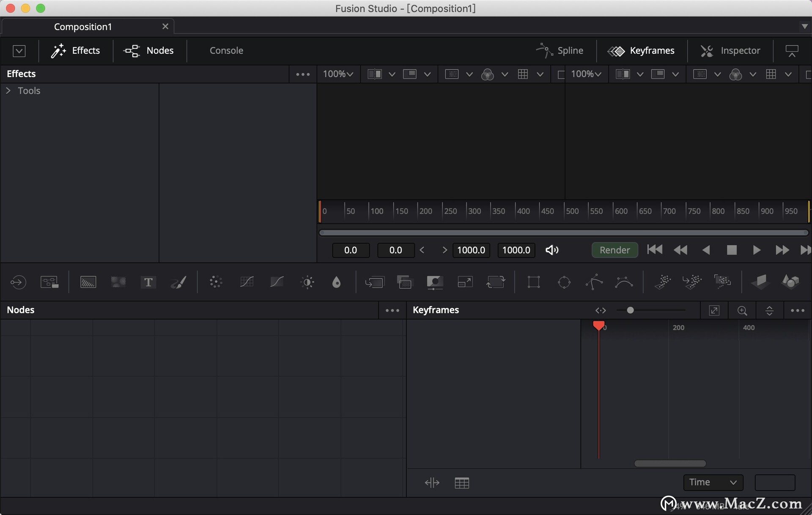Click the green Render button
The height and width of the screenshot is (515, 812).
tap(614, 250)
